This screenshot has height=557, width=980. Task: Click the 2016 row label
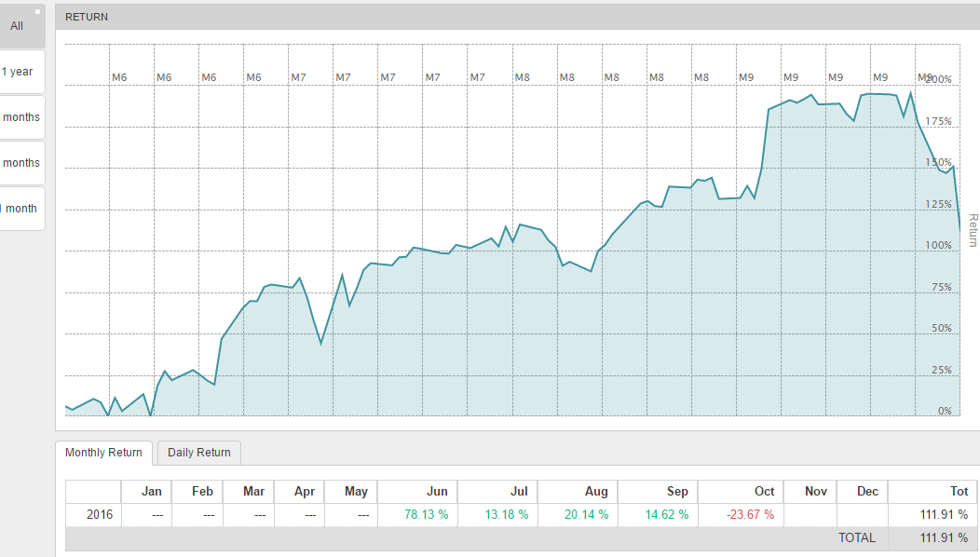coord(100,514)
